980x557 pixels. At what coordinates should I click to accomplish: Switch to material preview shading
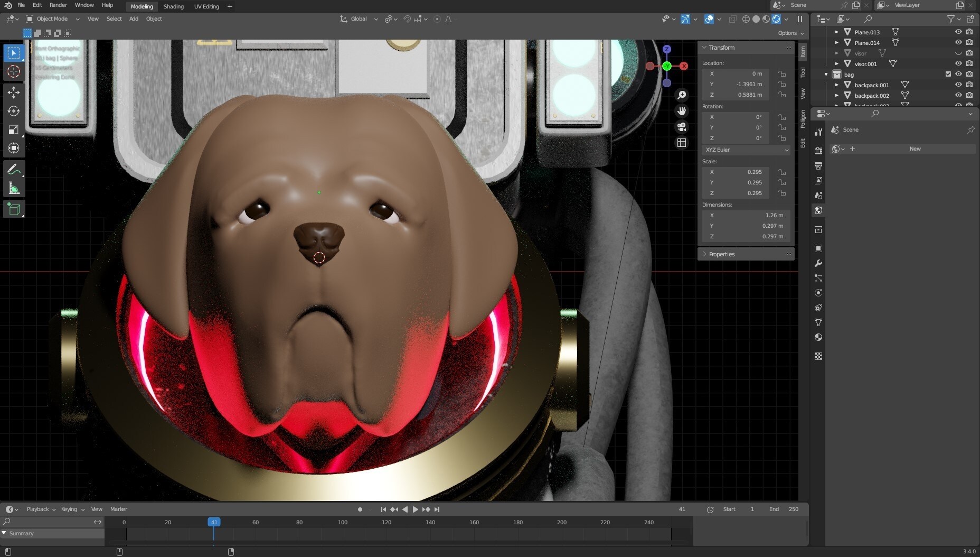tap(766, 19)
